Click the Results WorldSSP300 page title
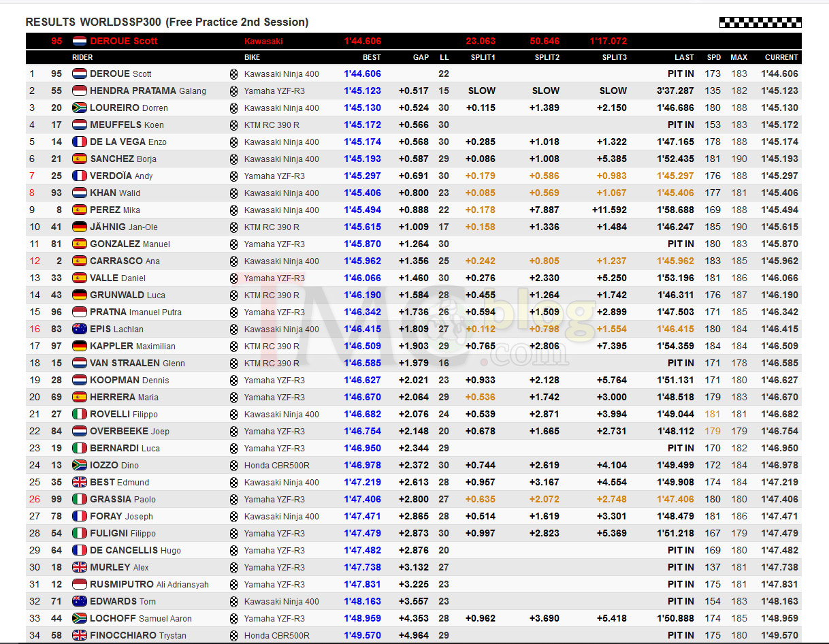829x644 pixels. point(167,22)
